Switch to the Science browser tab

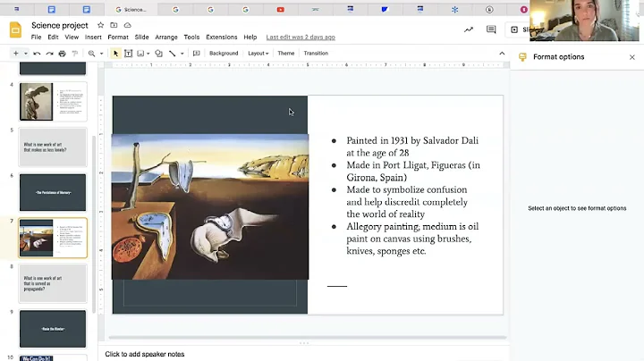point(131,10)
